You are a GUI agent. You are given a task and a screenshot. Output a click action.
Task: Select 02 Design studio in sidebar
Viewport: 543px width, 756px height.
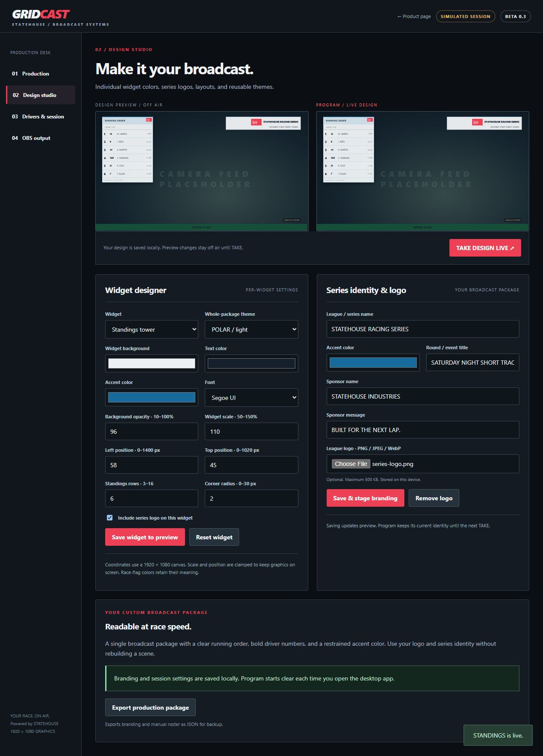click(x=40, y=95)
